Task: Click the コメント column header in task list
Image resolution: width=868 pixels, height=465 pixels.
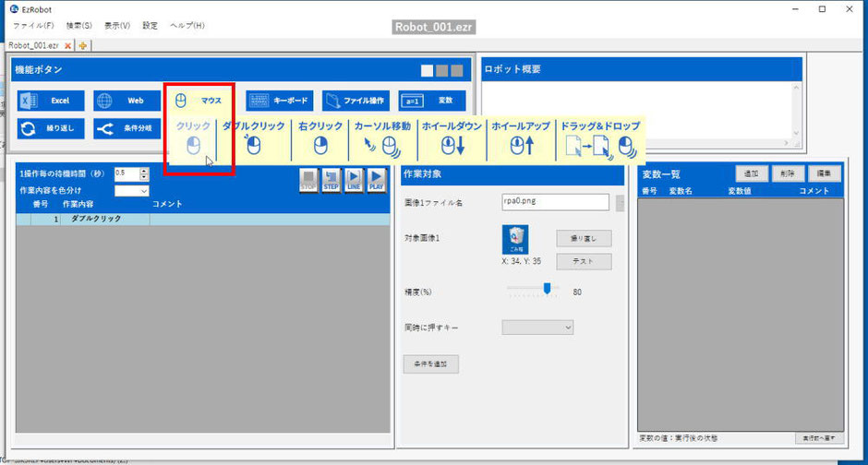Action: 167,204
